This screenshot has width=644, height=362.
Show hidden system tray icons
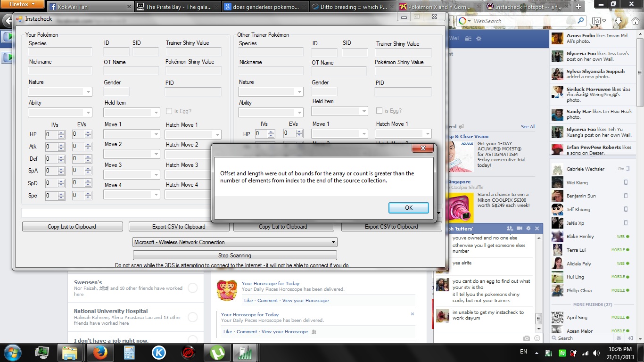tap(537, 353)
